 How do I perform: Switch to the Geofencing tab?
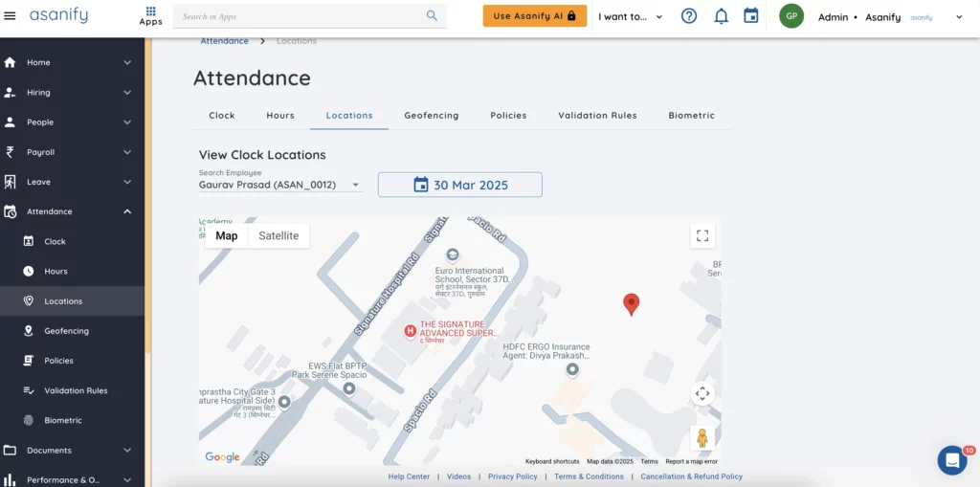(432, 115)
